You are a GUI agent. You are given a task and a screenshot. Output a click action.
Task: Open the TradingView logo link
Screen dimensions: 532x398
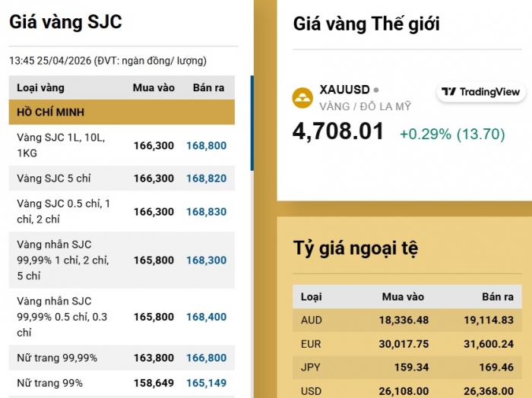(x=482, y=92)
